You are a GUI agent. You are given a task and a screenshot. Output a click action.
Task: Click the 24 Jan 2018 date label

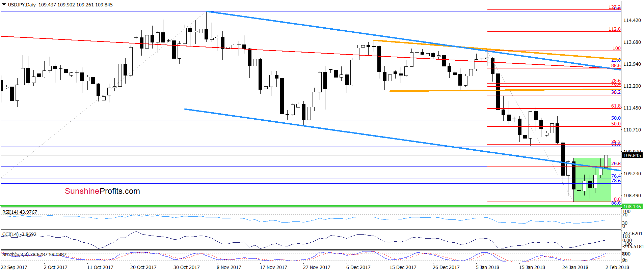[575, 267]
